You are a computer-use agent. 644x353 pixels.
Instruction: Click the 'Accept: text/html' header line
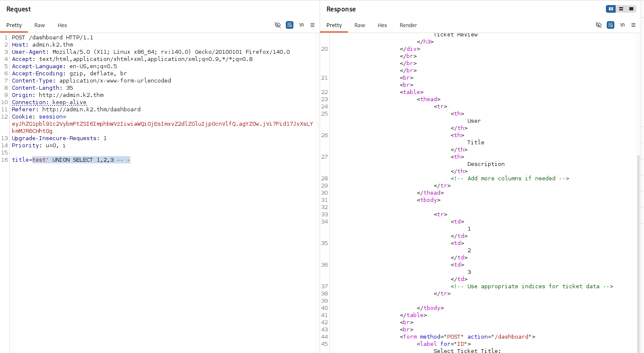132,59
